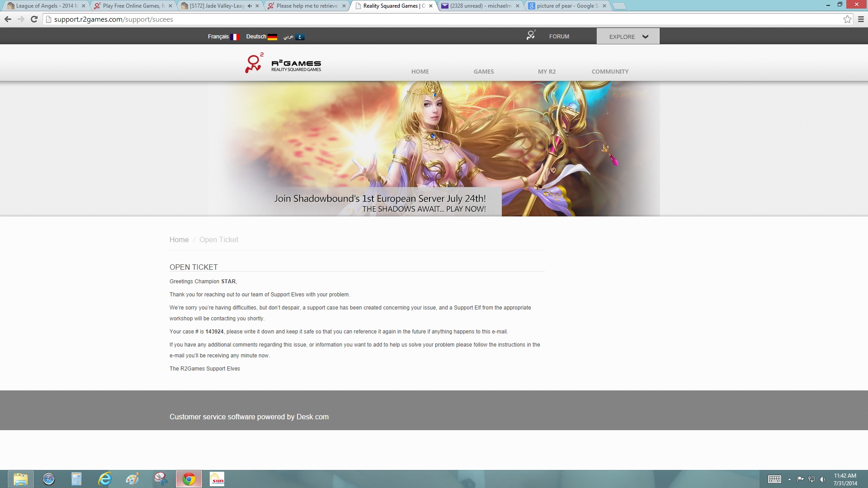Click the R2Games logo icon
This screenshot has height=488, width=868.
254,63
